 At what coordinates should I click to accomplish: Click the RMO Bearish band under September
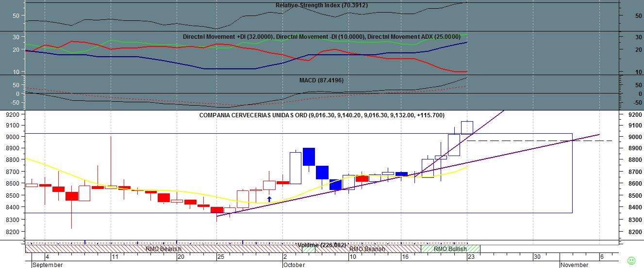[x=164, y=249]
